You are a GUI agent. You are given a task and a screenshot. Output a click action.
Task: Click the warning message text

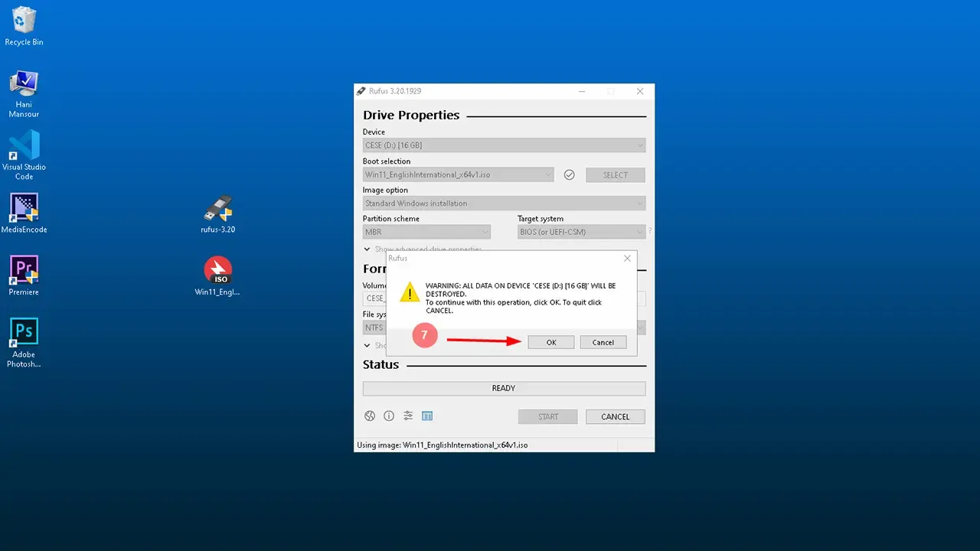tap(521, 298)
